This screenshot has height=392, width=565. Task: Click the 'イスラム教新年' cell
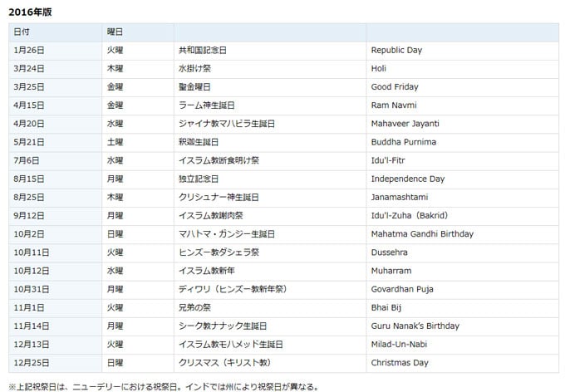pos(270,271)
